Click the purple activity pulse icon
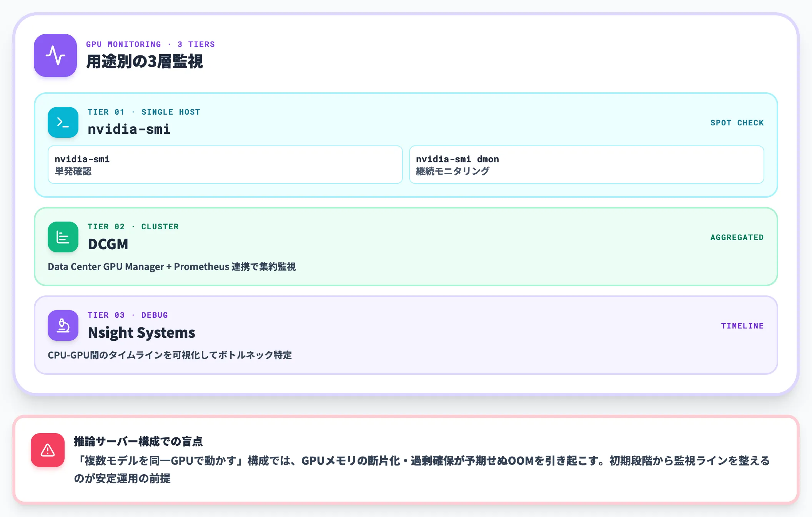 click(55, 55)
